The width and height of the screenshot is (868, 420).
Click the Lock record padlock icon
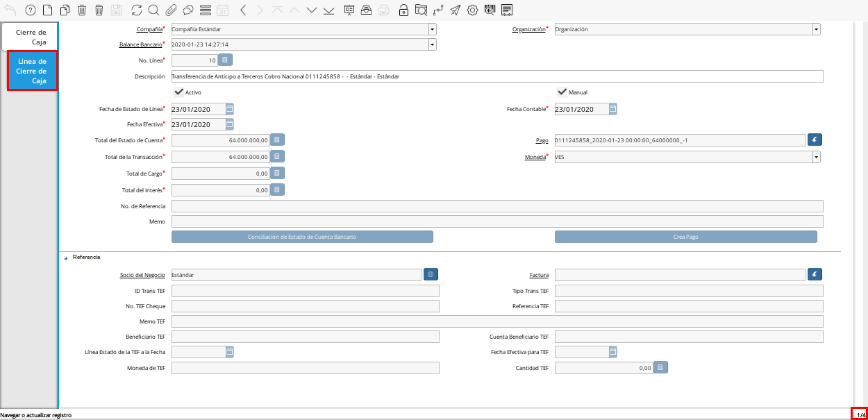pyautogui.click(x=403, y=10)
